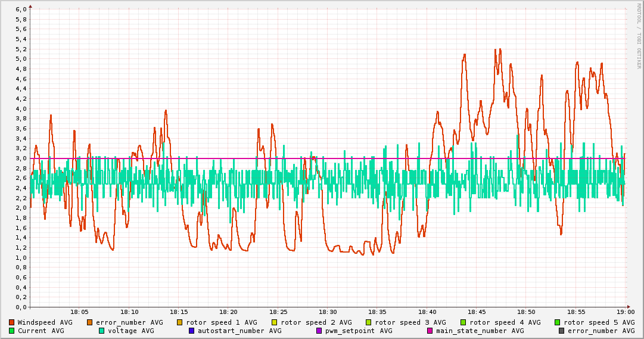Screen dimensions: 644x339
Task: Click the 3,0 value on the y-axis
Action: (x=21, y=158)
